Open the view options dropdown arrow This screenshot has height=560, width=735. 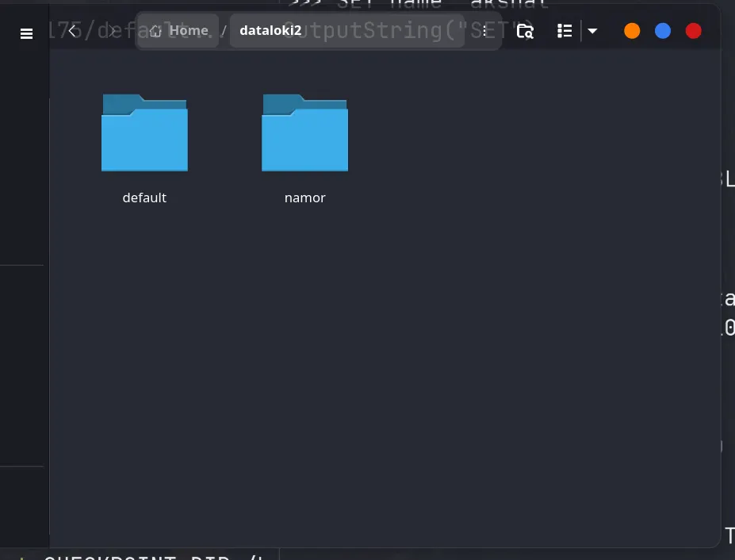592,31
